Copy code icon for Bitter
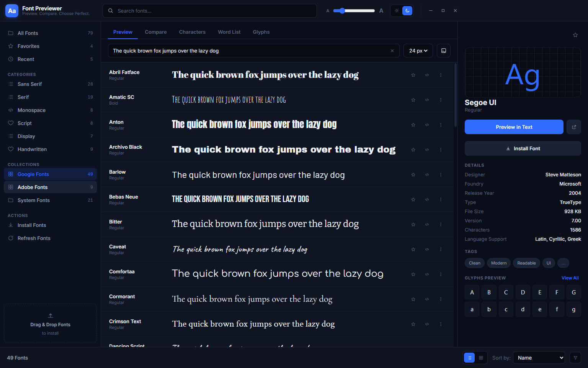This screenshot has width=588, height=368. click(x=427, y=224)
